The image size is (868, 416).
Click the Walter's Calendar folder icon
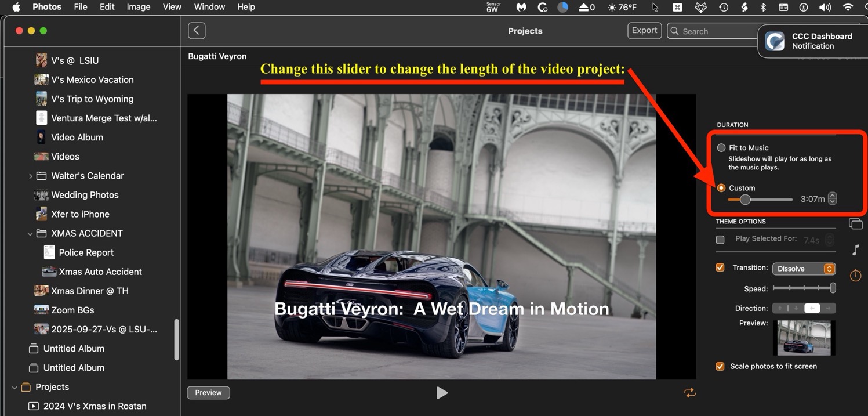(41, 176)
